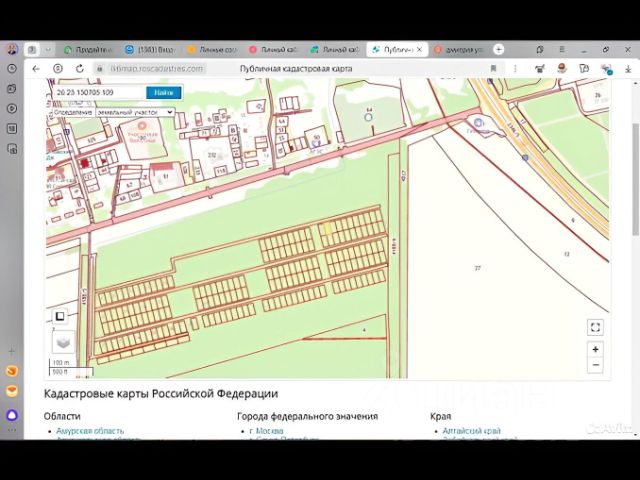This screenshot has width=640, height=480.
Task: Click the yellow highlighted parcel on map
Action: tap(327, 229)
